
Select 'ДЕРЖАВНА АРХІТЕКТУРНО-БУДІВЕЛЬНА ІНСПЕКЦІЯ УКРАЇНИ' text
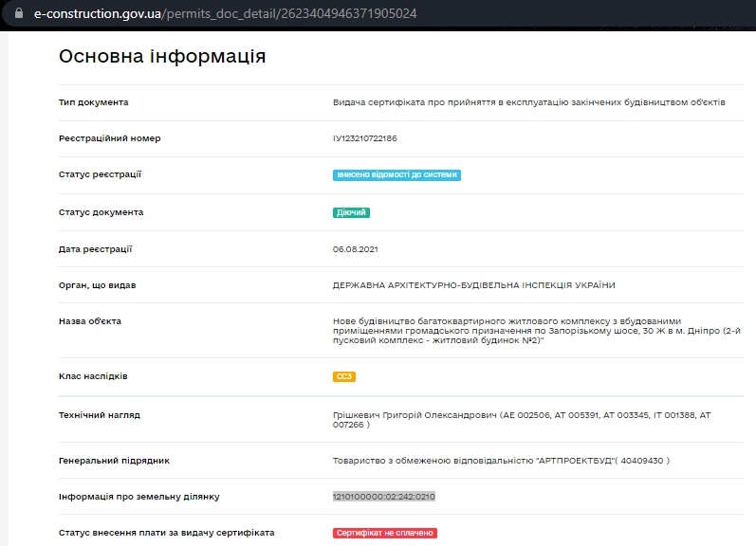(474, 285)
